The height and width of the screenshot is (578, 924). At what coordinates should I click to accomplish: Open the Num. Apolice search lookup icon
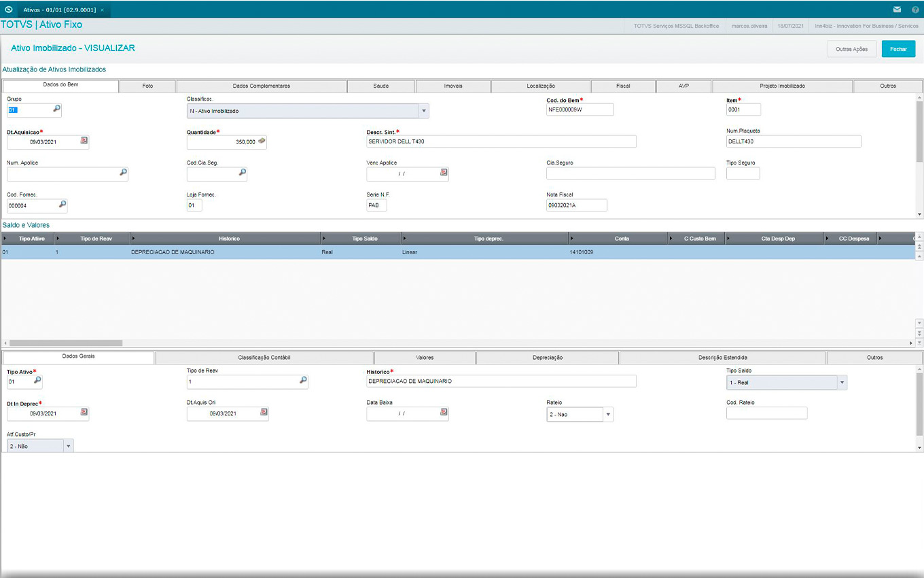pyautogui.click(x=123, y=173)
